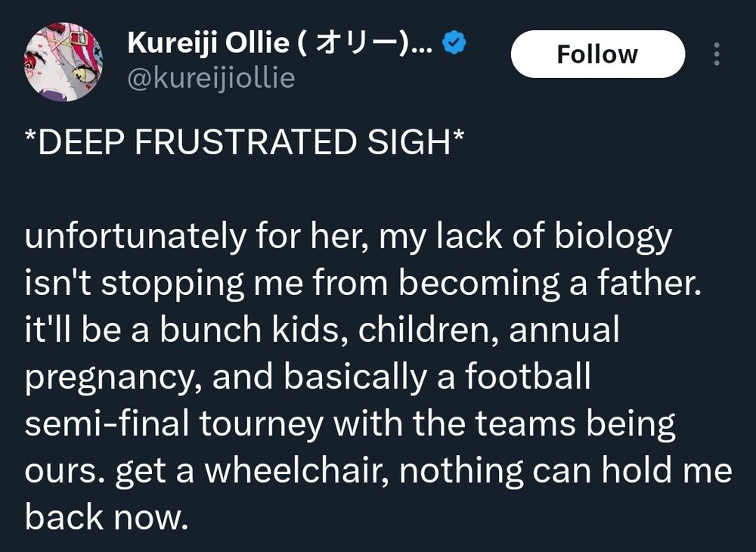Image resolution: width=756 pixels, height=552 pixels.
Task: Click the phrase 'nothing can hold me'
Action: coord(565,470)
